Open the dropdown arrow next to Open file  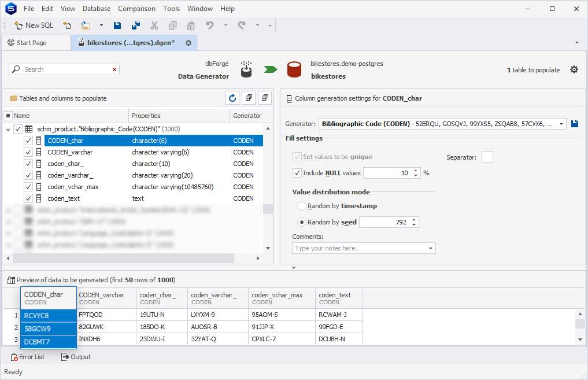click(x=101, y=25)
